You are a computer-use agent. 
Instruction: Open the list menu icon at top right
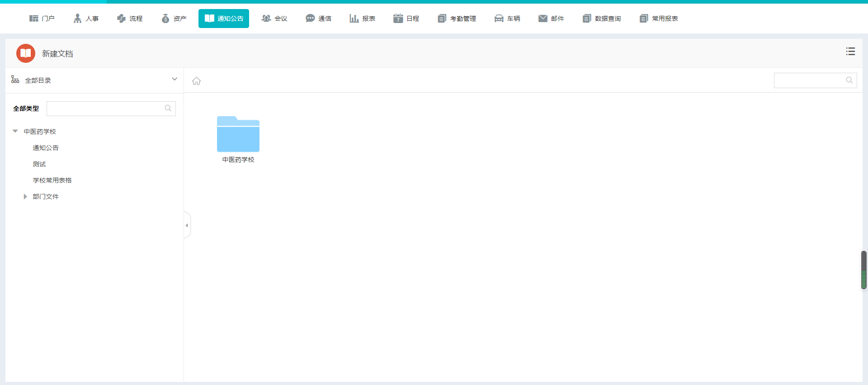tap(850, 52)
